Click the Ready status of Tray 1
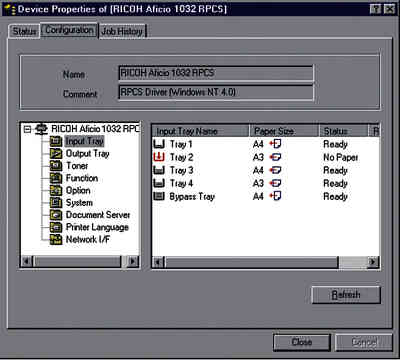400x360 pixels. click(x=335, y=144)
